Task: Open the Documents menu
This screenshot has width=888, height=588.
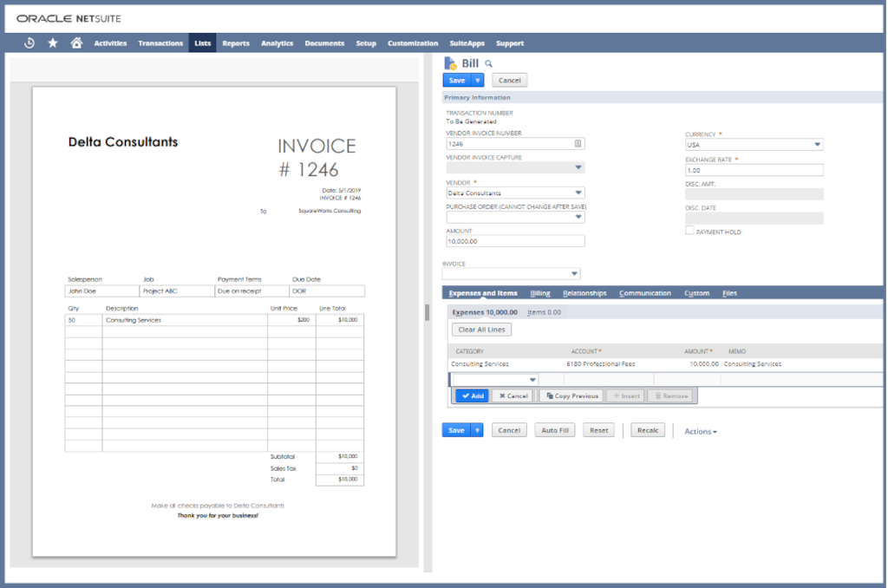Action: pos(324,43)
